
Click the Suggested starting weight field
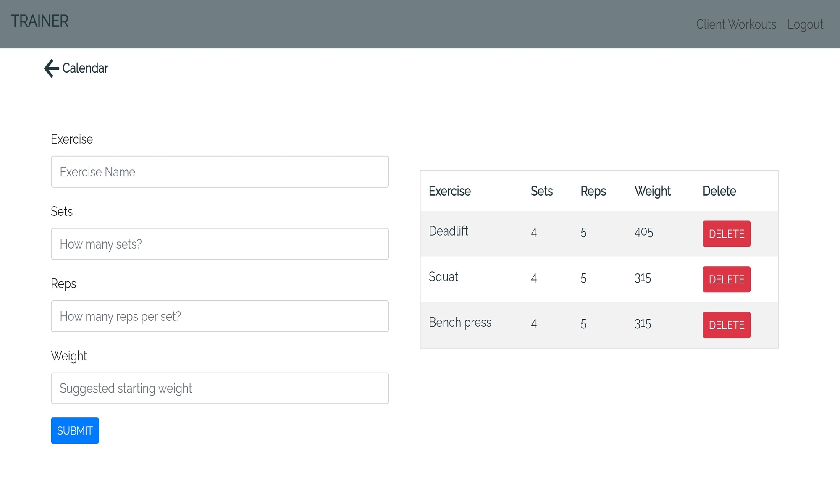(x=220, y=388)
